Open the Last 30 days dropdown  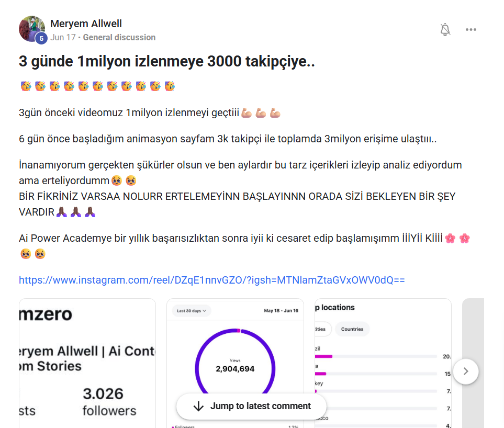pos(192,311)
